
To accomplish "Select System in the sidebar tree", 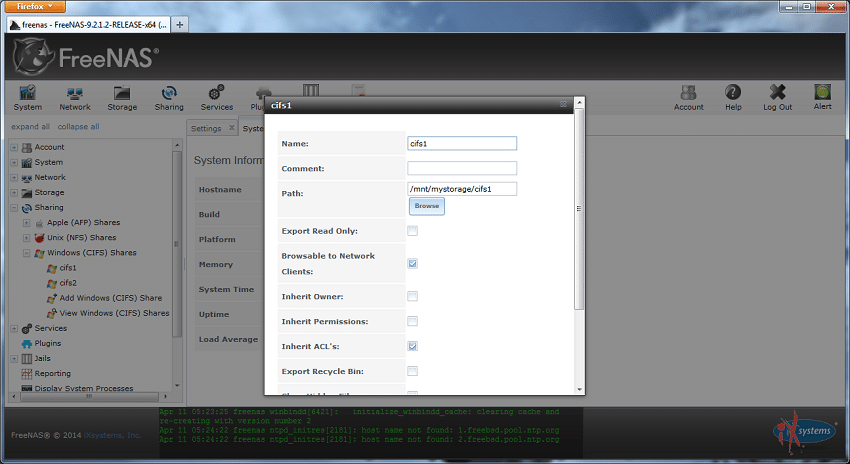I will tap(49, 162).
